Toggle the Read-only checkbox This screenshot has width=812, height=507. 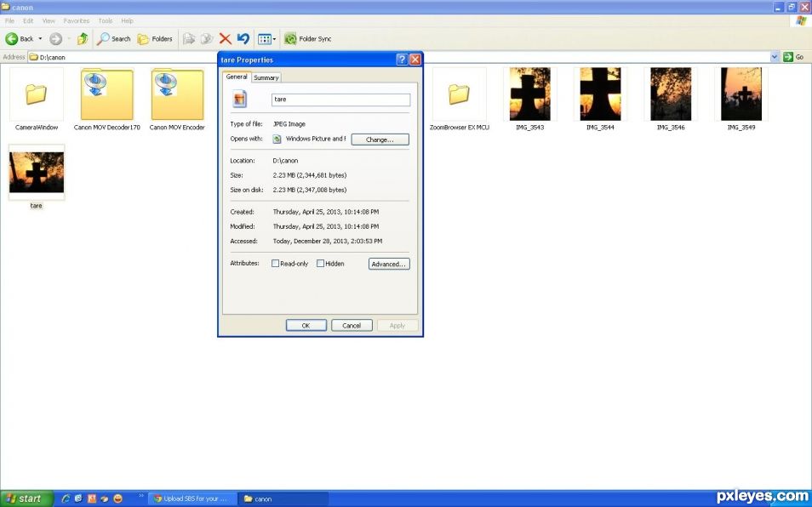click(x=276, y=264)
